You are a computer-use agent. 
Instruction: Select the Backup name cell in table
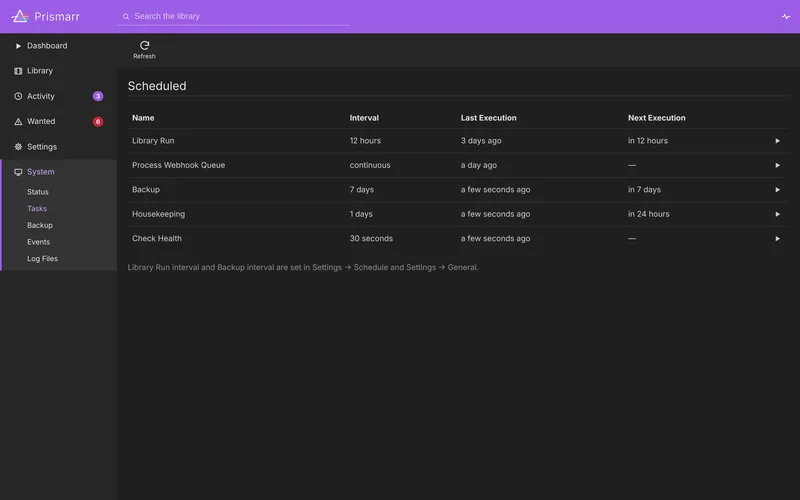click(146, 190)
